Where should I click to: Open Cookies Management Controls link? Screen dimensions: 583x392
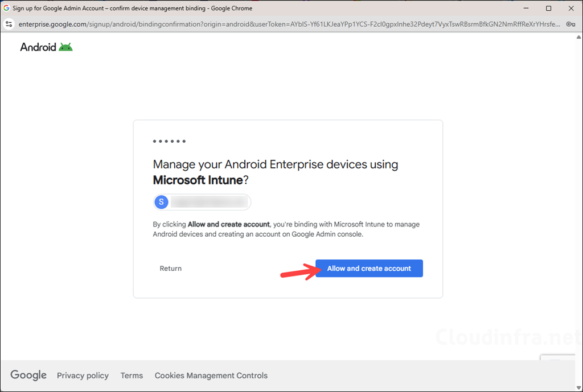(211, 376)
